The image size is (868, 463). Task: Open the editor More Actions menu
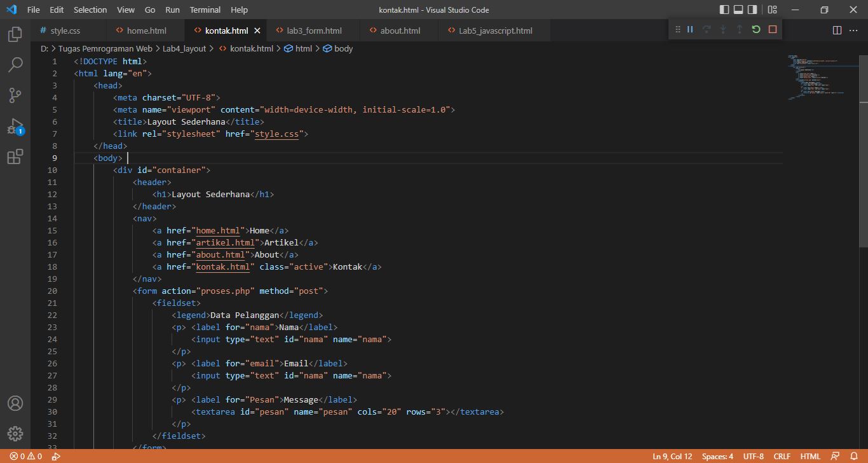tap(854, 30)
